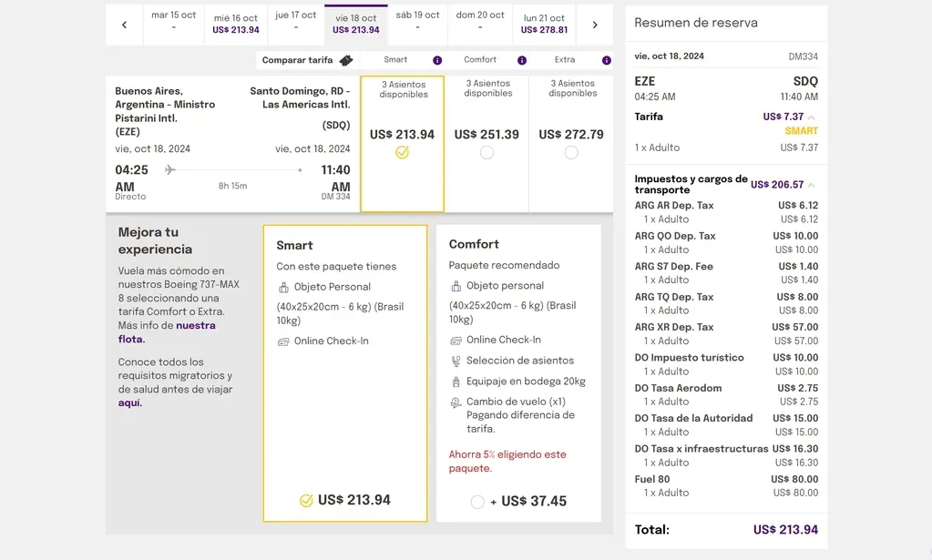Go to previous dates with left arrow

(125, 25)
